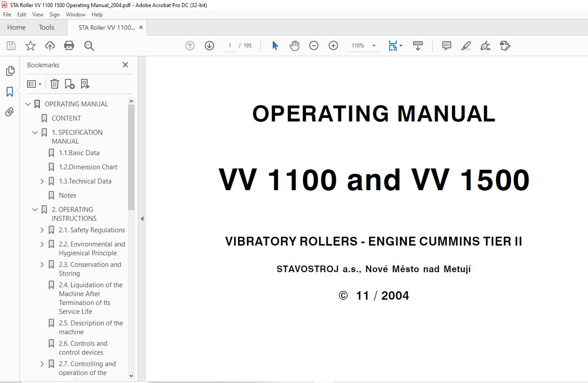Click the cloud upload icon
This screenshot has height=383, width=588.
(x=50, y=46)
